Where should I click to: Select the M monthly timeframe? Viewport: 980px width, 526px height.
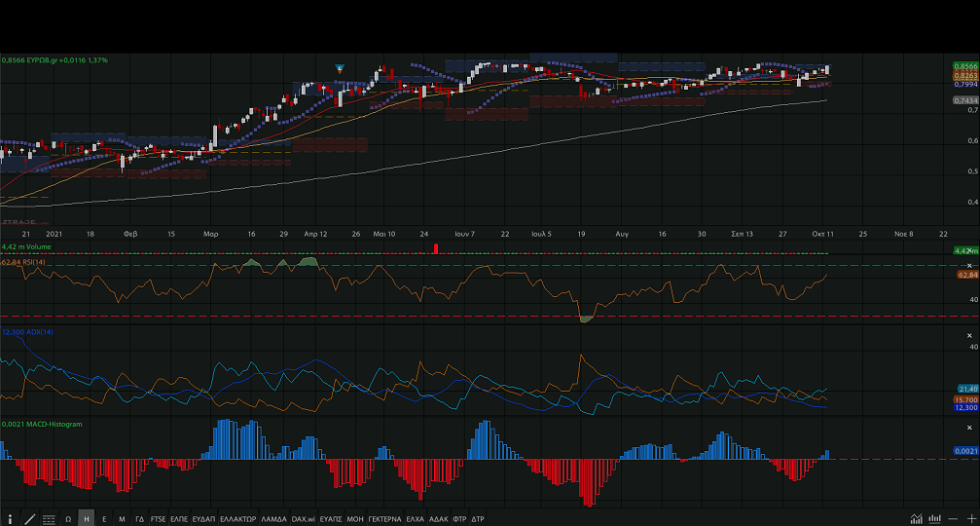(122, 519)
